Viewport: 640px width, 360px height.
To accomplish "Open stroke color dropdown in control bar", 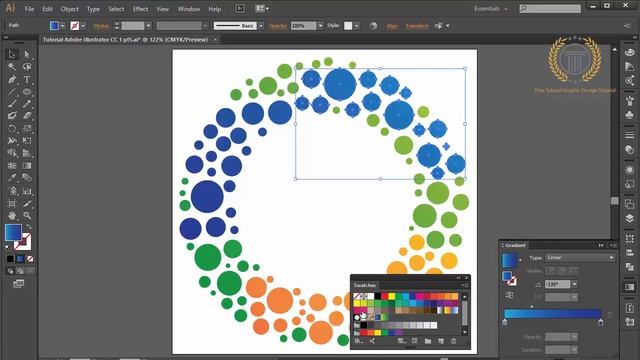I will tap(83, 26).
